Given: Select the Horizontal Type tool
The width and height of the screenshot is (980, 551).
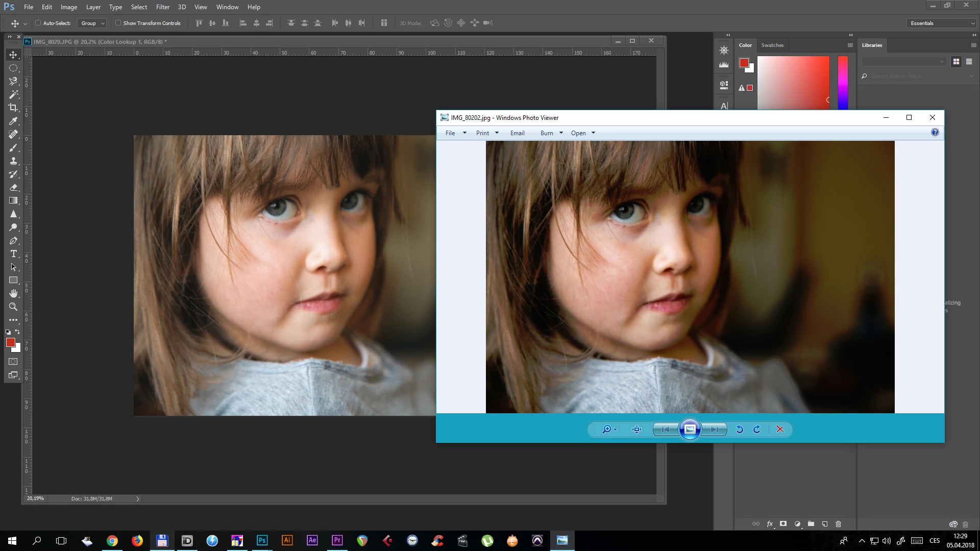Looking at the screenshot, I should coord(13,254).
